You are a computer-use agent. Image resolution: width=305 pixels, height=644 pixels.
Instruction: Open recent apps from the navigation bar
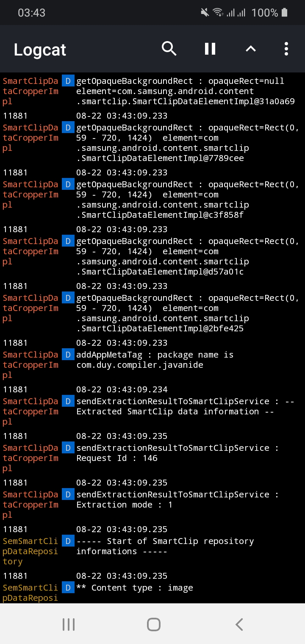68,624
